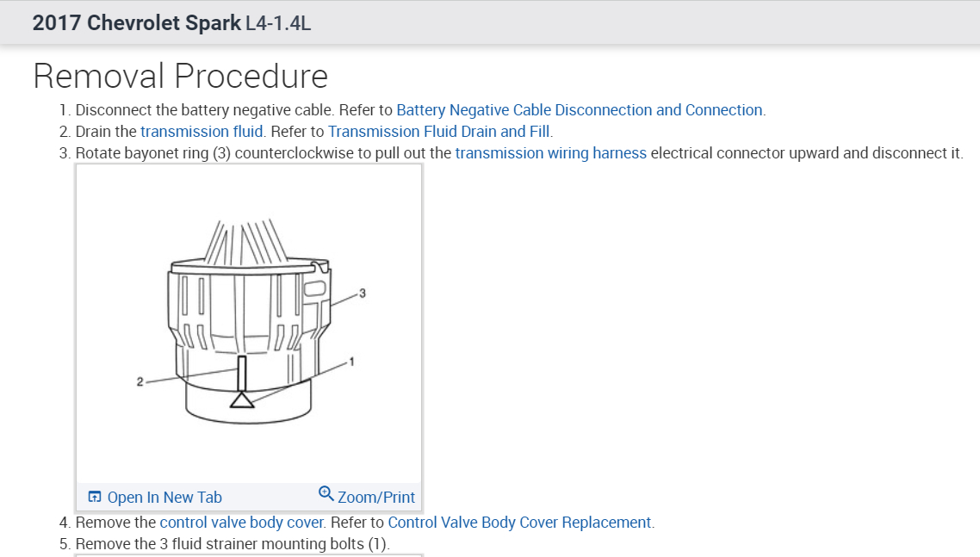
Task: Click the 'Rotate bayonet ring (3) counterclockwise' text
Action: (214, 153)
